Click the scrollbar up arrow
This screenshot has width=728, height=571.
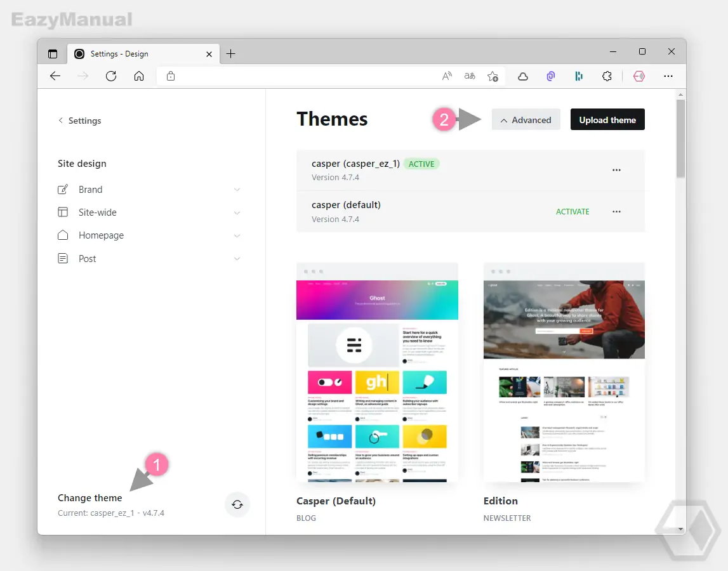pyautogui.click(x=680, y=95)
